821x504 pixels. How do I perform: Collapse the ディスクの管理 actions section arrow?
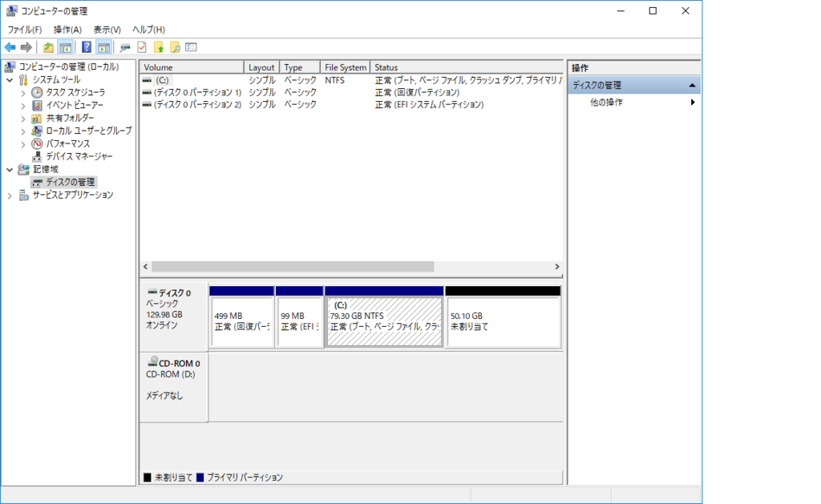(x=692, y=85)
